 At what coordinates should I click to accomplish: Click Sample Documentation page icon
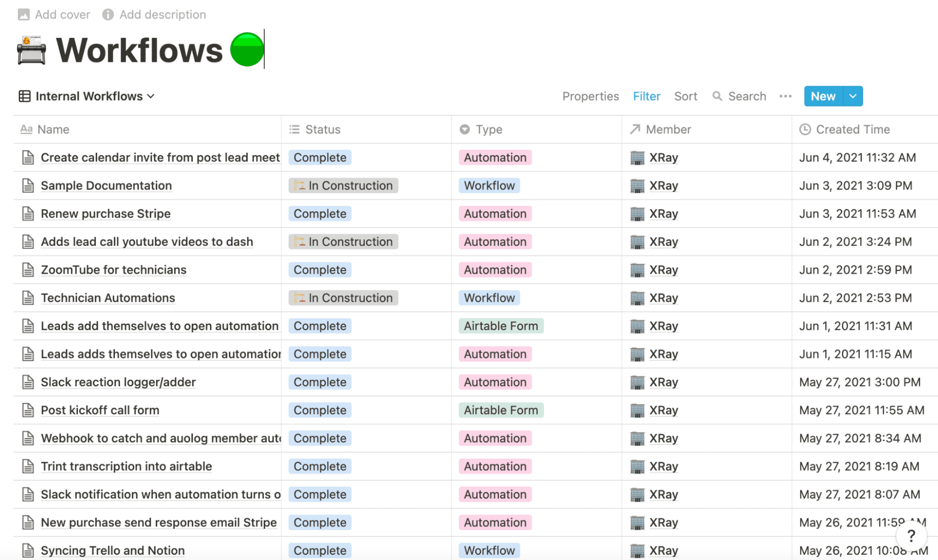click(x=28, y=186)
